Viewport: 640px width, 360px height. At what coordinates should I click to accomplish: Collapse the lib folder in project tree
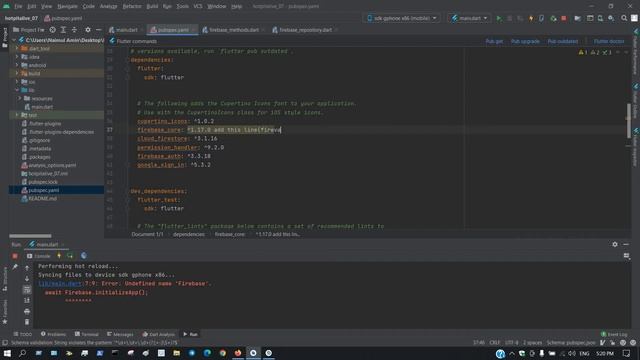(17, 90)
